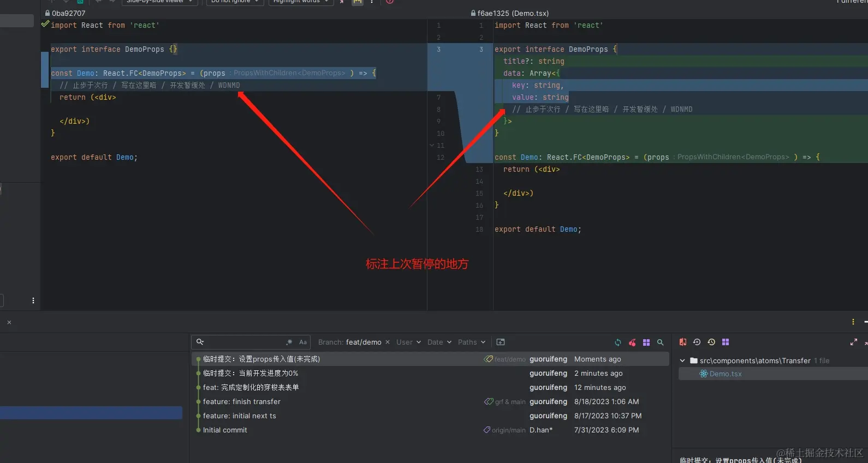The width and height of the screenshot is (868, 463).
Task: Click the 'Moments ago' timestamp cell
Action: pyautogui.click(x=598, y=359)
